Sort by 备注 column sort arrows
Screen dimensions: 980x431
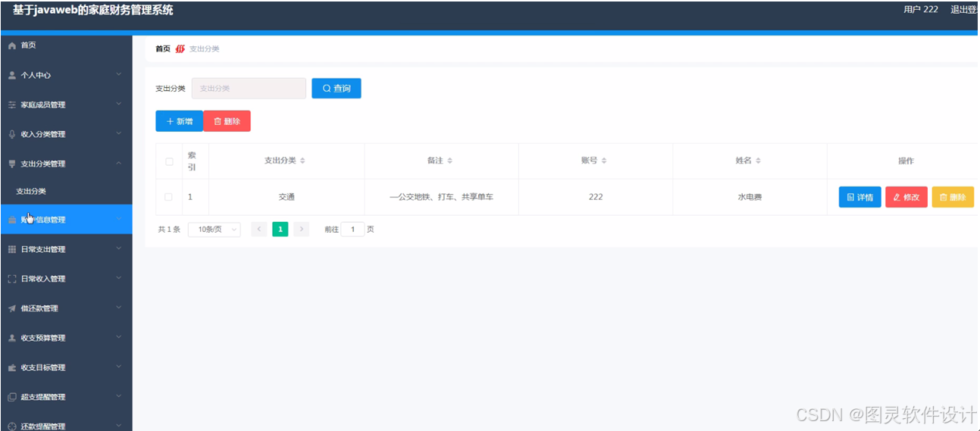click(449, 161)
